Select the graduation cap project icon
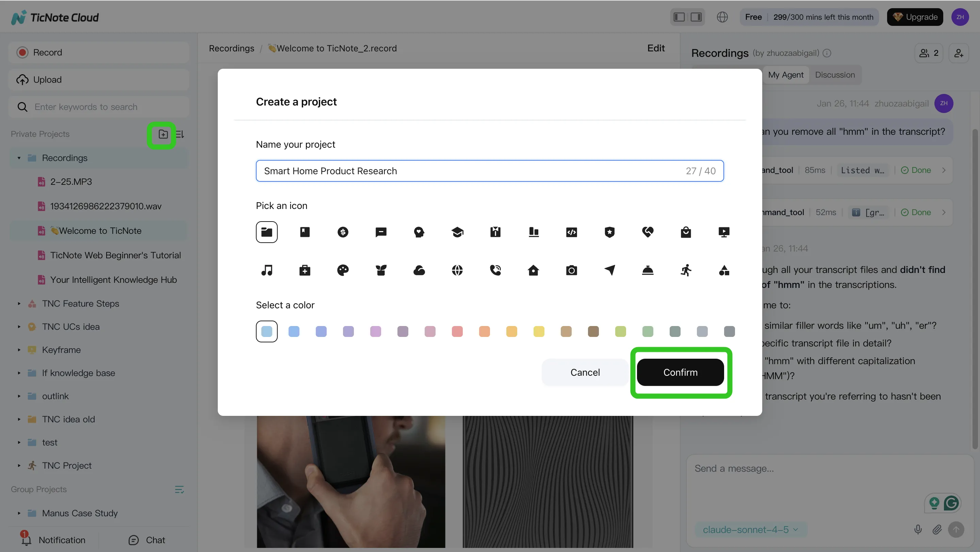 pyautogui.click(x=457, y=232)
